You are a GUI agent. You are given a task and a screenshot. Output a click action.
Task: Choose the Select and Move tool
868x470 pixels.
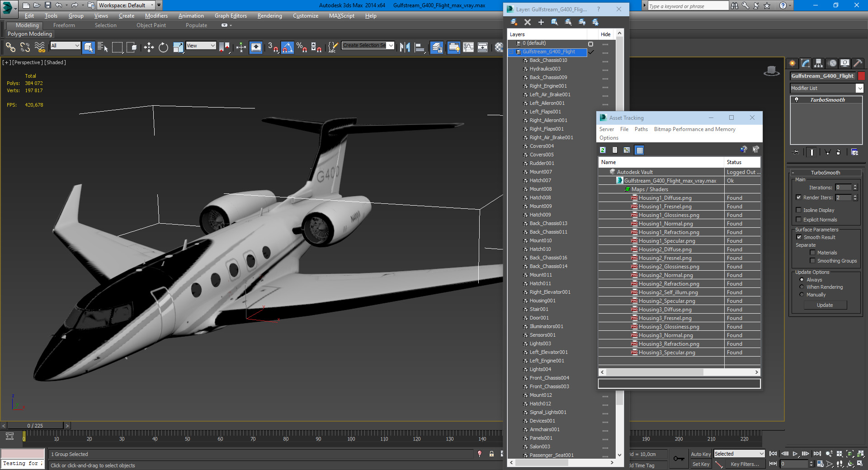149,47
